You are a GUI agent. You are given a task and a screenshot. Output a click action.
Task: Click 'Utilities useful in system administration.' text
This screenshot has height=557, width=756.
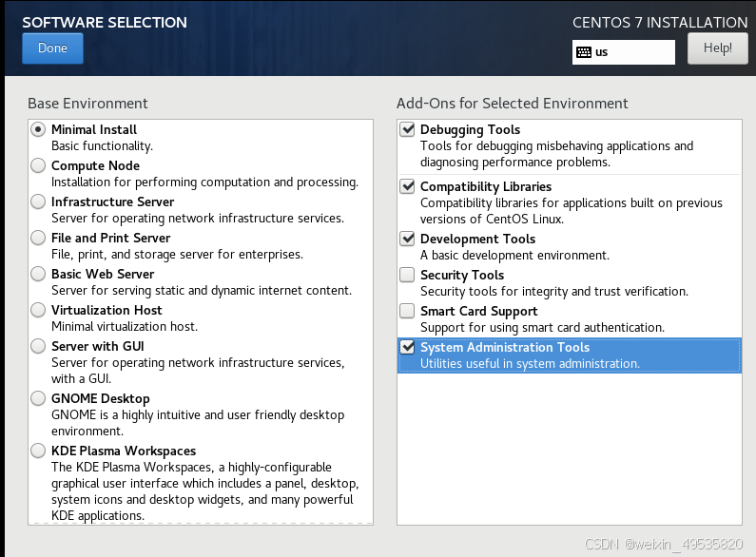pyautogui.click(x=530, y=364)
